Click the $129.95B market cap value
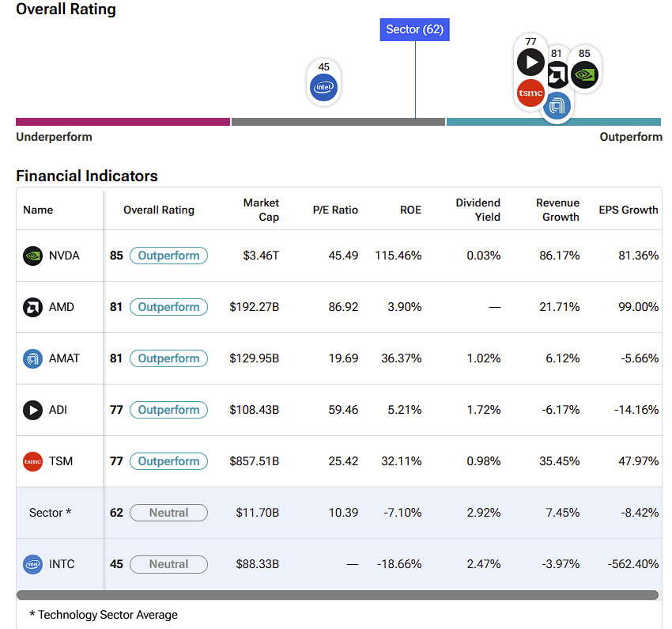The image size is (672, 629). pyautogui.click(x=254, y=358)
